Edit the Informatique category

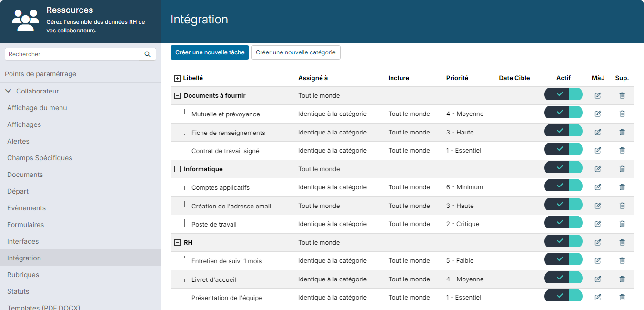tap(598, 169)
